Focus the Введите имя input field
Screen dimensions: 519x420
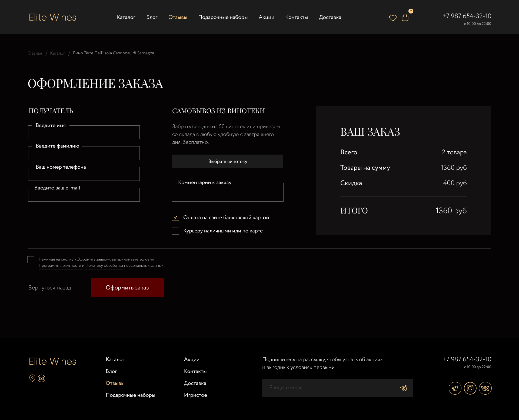click(x=84, y=133)
